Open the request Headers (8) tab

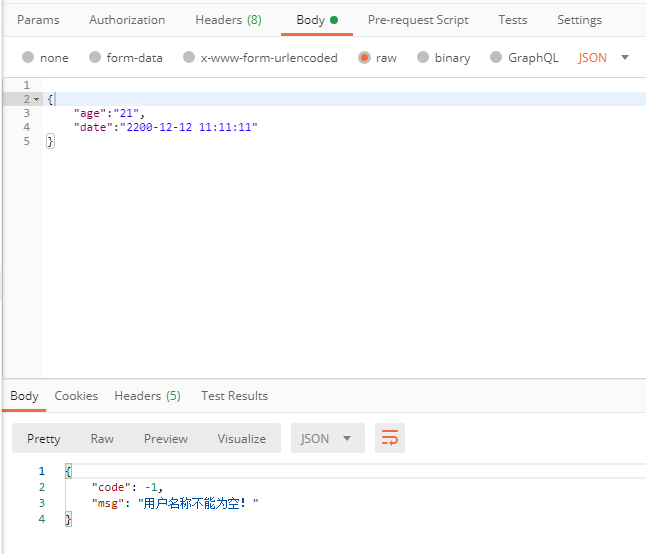(228, 20)
